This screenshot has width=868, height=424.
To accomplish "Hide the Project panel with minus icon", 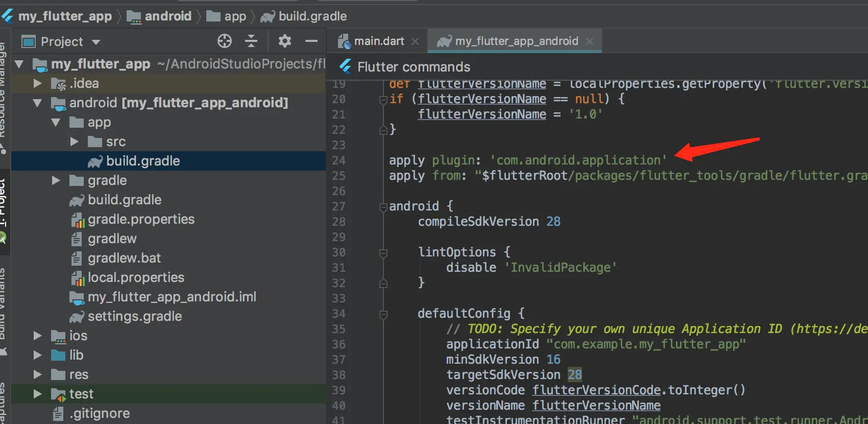I will point(311,41).
